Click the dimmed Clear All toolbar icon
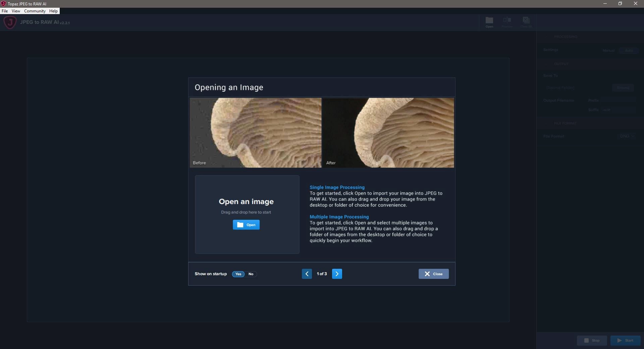Screen dimensions: 644x349 (x=526, y=22)
